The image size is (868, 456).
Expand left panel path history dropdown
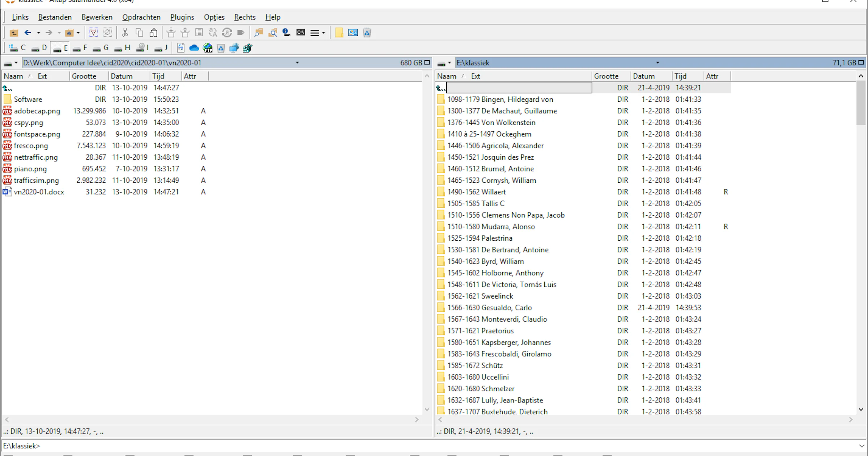coord(297,63)
